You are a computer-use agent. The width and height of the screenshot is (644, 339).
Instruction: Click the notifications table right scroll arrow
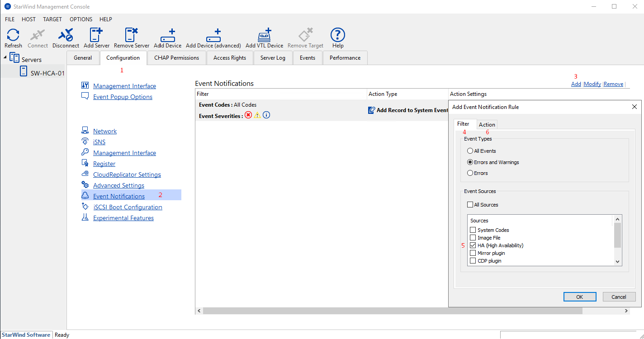626,311
